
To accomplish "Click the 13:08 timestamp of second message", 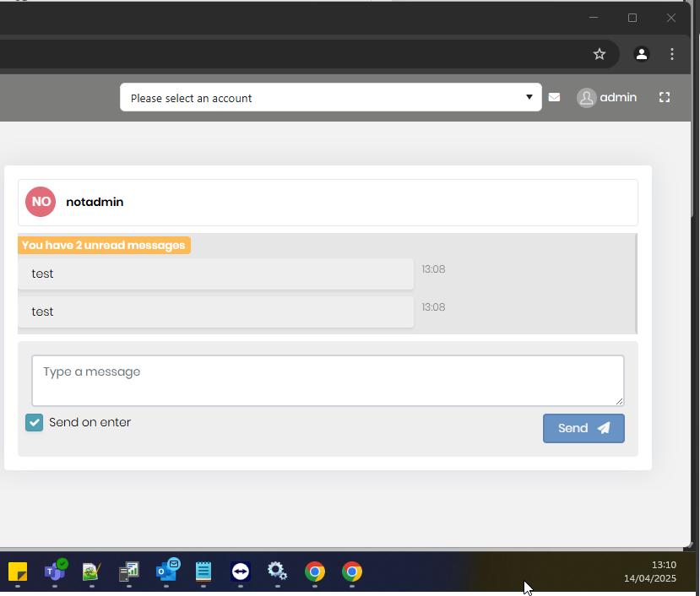I will click(433, 307).
